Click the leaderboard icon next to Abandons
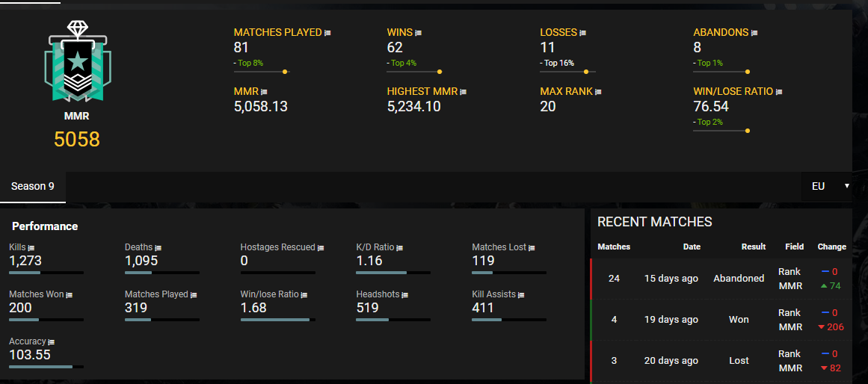Screen dimensions: 868x384 (x=754, y=33)
